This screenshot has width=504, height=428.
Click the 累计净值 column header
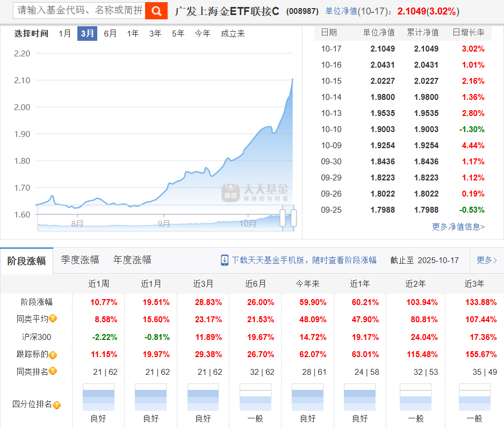click(423, 32)
